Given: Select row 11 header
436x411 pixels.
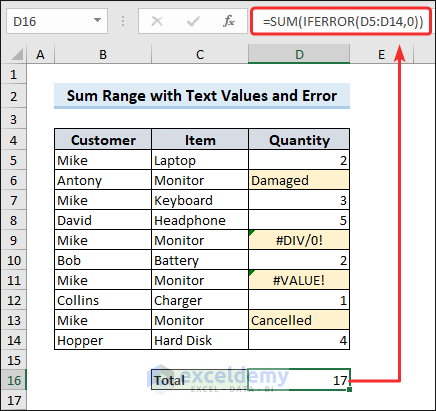Looking at the screenshot, I should click(x=13, y=280).
